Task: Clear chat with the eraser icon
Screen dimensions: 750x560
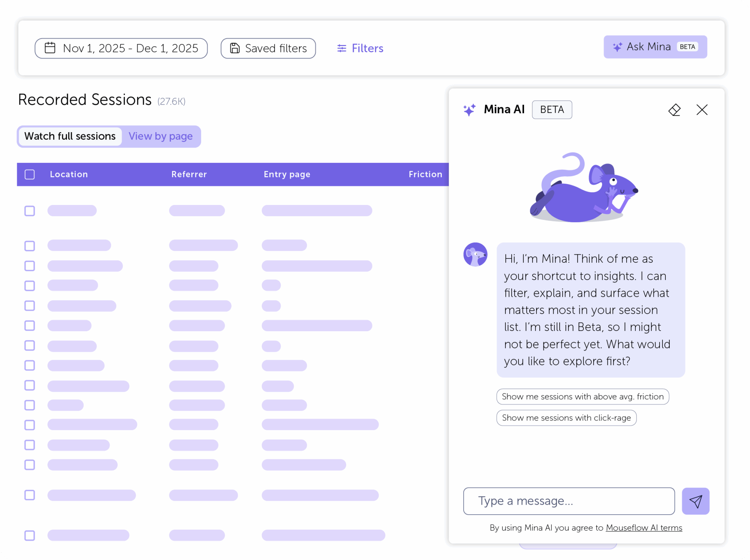Action: pos(674,109)
